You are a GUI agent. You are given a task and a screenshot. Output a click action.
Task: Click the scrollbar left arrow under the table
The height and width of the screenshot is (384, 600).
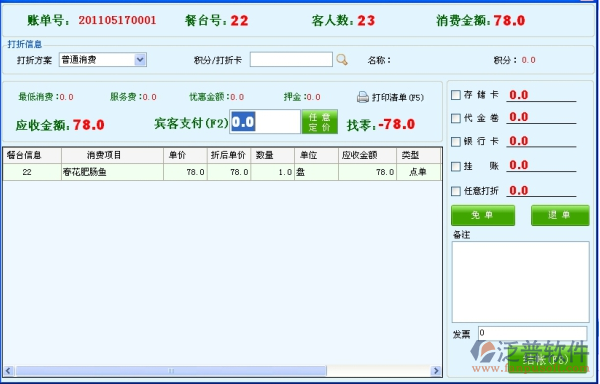tap(8, 371)
